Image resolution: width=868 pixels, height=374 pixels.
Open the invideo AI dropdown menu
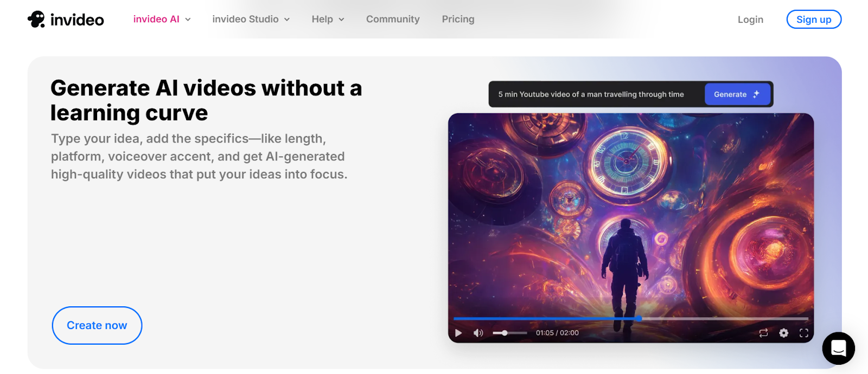(162, 19)
